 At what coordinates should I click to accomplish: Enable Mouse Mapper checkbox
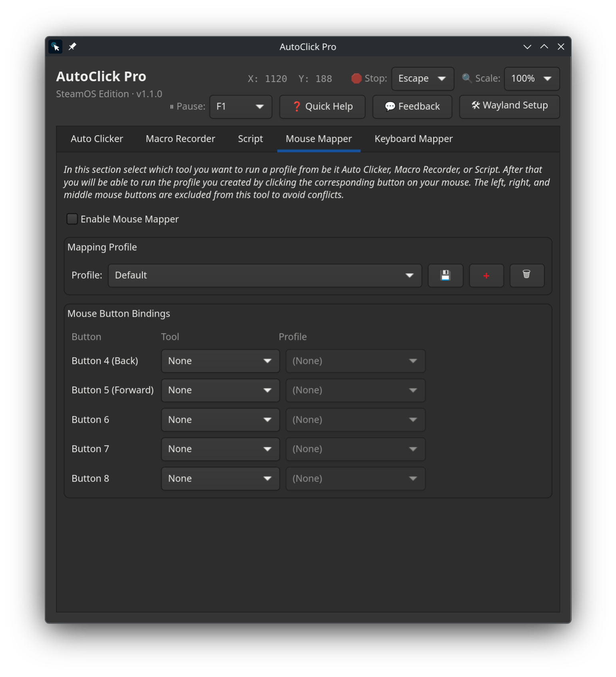point(72,219)
